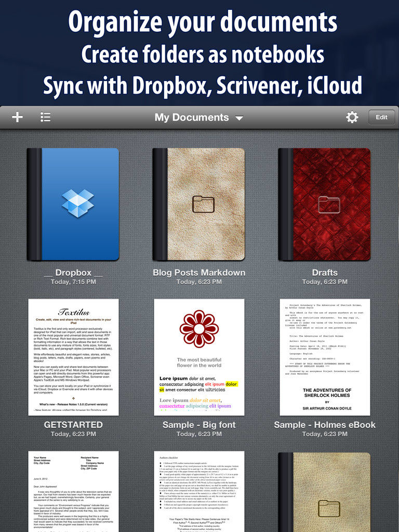Select the 'Drafts' notebook label
399x532 pixels.
pyautogui.click(x=325, y=273)
